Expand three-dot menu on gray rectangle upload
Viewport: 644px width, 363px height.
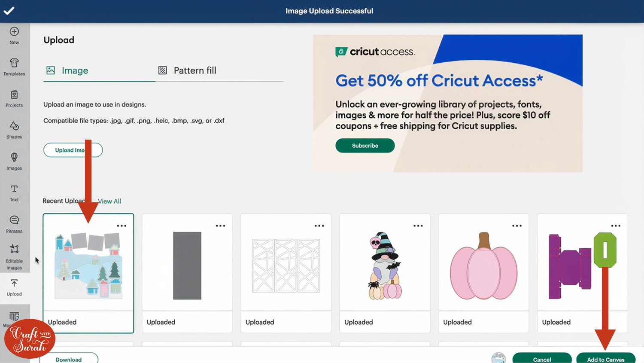[220, 226]
